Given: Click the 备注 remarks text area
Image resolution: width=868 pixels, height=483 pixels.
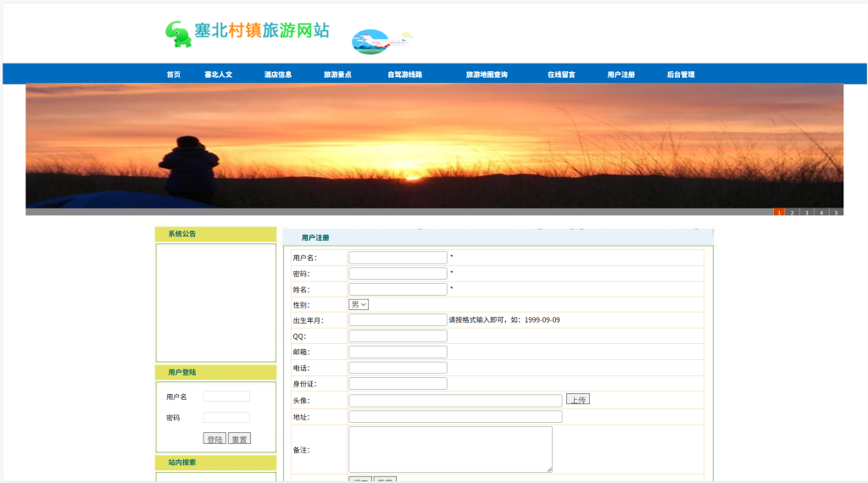Looking at the screenshot, I should pyautogui.click(x=450, y=449).
